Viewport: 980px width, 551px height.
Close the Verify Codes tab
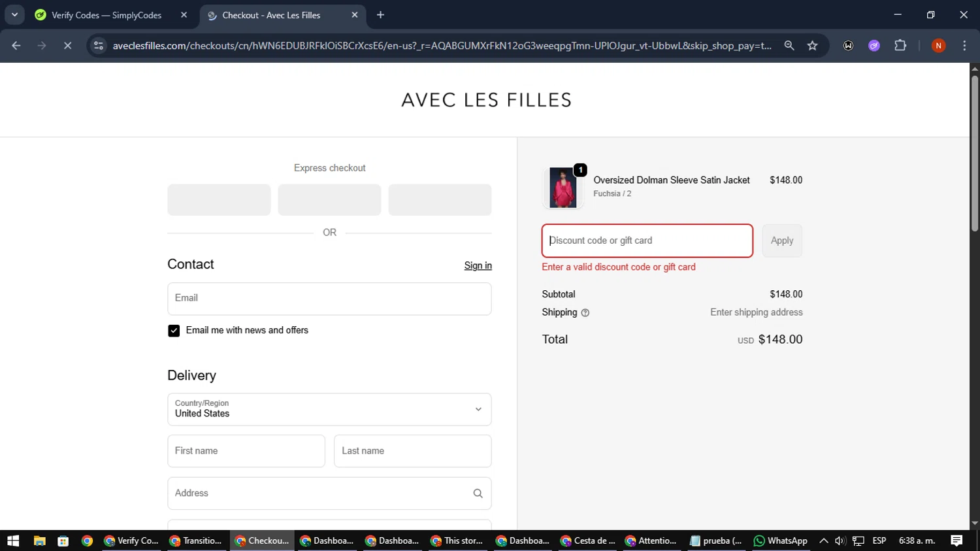[184, 15]
